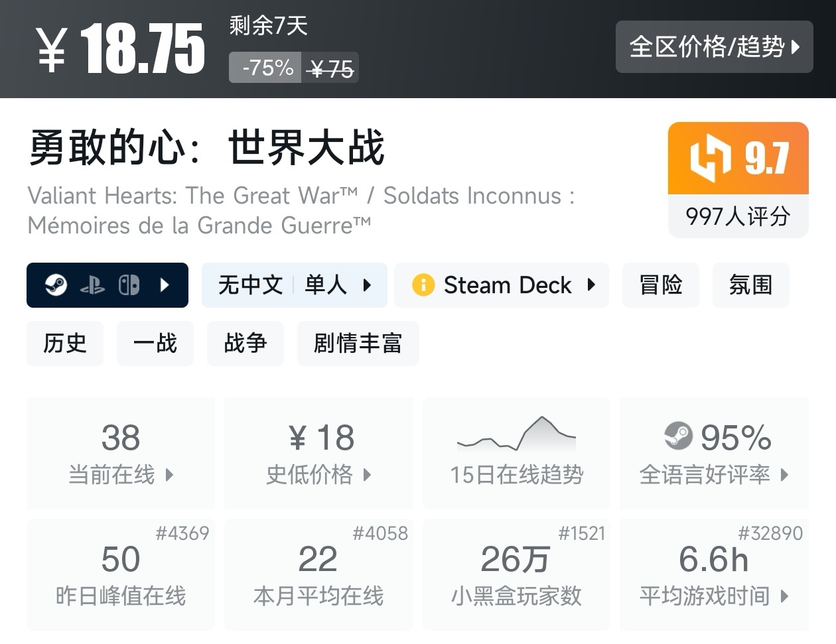836x644 pixels.
Task: Select the 历史 tag
Action: click(65, 344)
